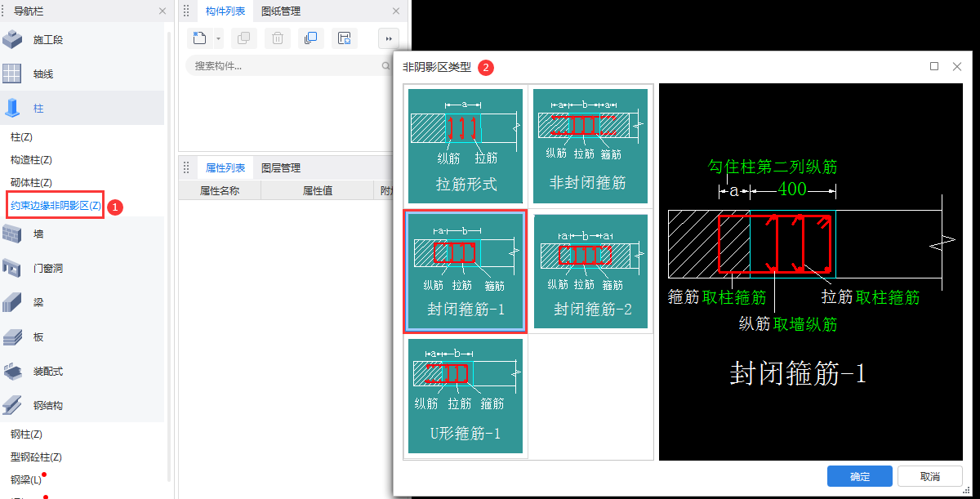Grab the 属性列表 panel drag handle

(187, 167)
